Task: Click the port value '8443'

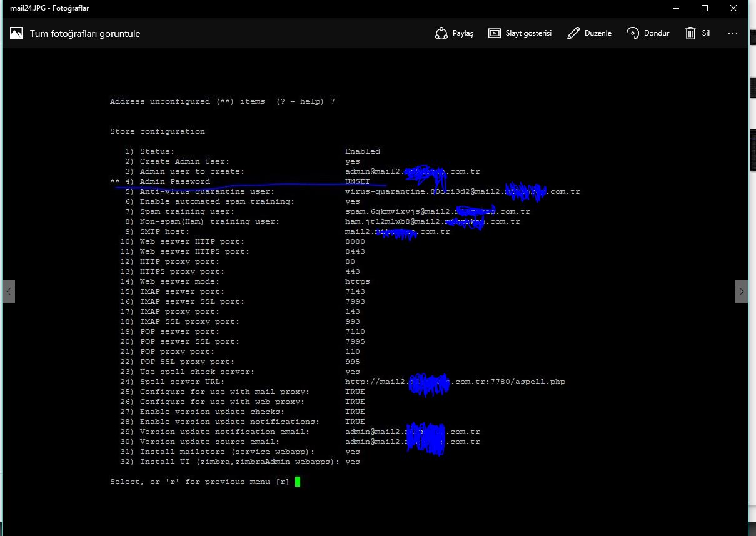Action: 355,251
